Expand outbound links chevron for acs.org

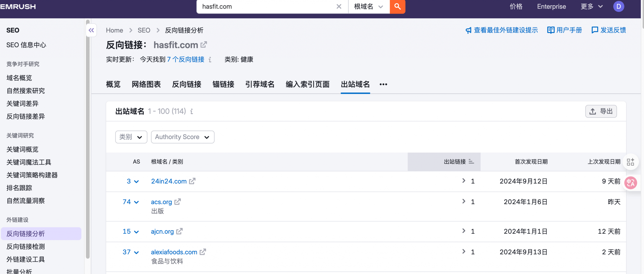[x=464, y=201]
